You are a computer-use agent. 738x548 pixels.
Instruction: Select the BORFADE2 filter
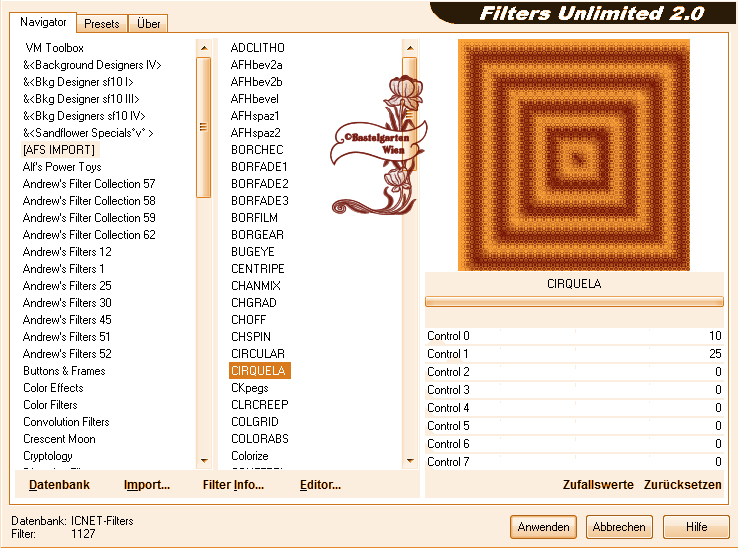pyautogui.click(x=260, y=184)
